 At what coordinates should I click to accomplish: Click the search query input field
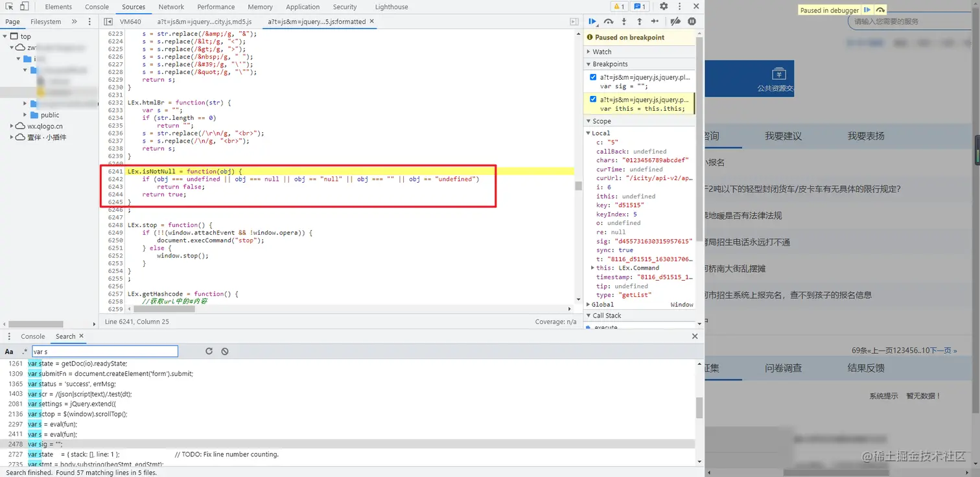pos(104,351)
